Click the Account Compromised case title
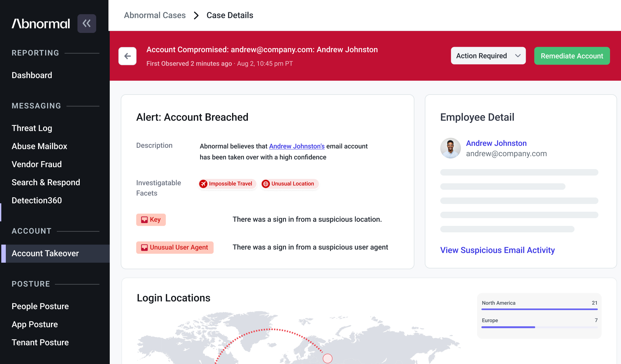This screenshot has height=364, width=621. tap(262, 50)
